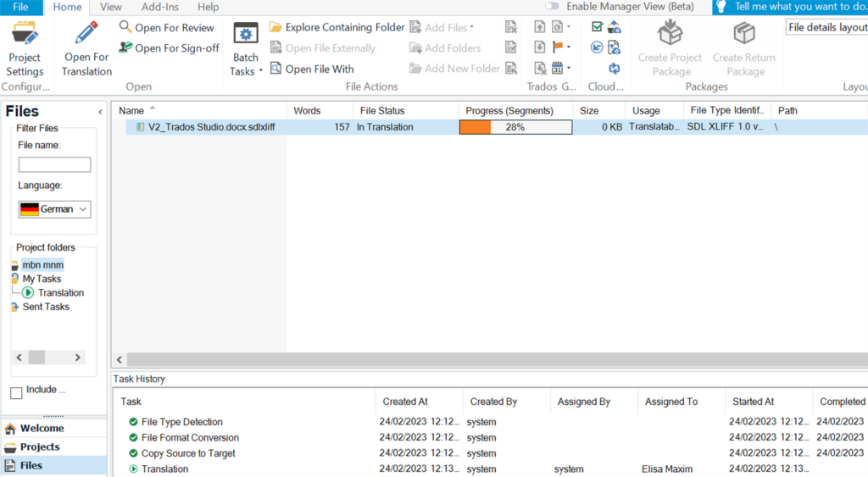
Task: Open the File details layout dropdown
Action: coord(827,27)
